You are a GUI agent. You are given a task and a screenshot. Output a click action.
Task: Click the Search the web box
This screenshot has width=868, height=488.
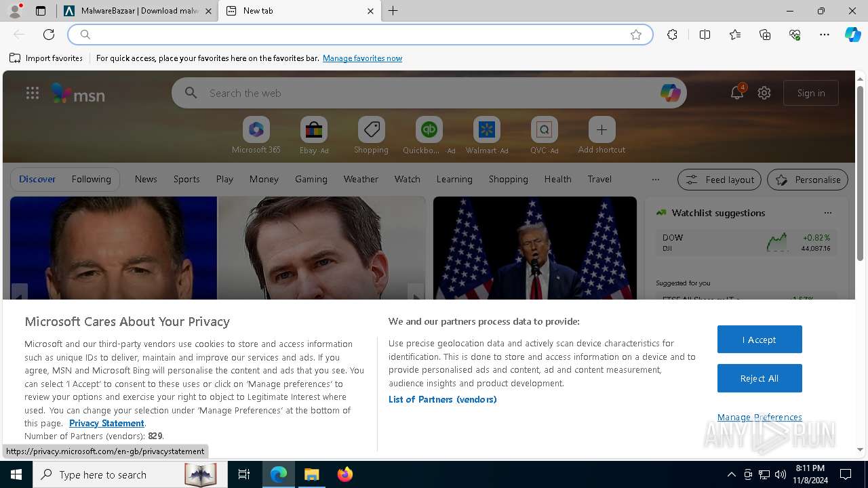point(429,93)
